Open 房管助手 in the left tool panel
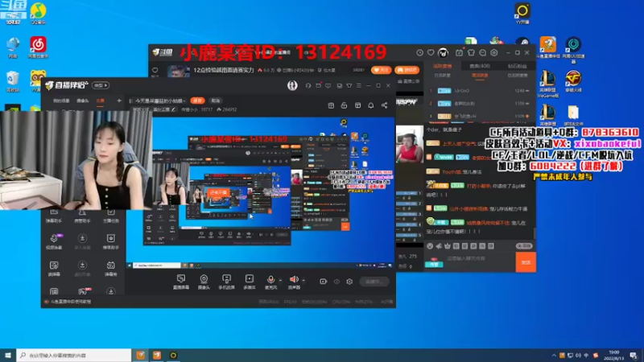The image size is (644, 362). point(82,216)
